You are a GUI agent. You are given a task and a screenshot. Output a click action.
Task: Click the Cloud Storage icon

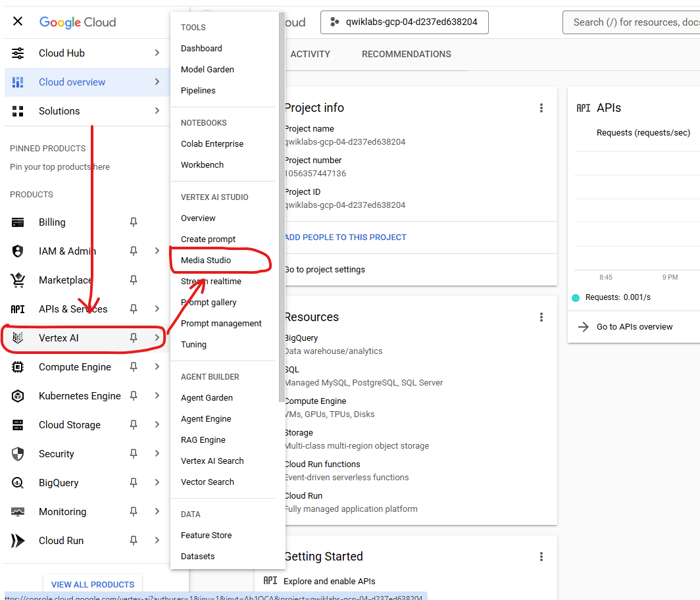(x=18, y=425)
